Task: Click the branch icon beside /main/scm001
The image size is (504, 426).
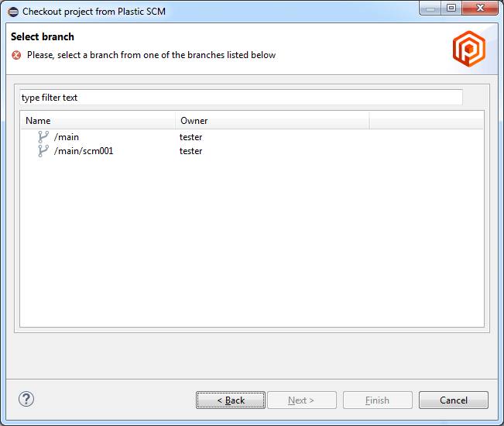Action: pos(43,151)
